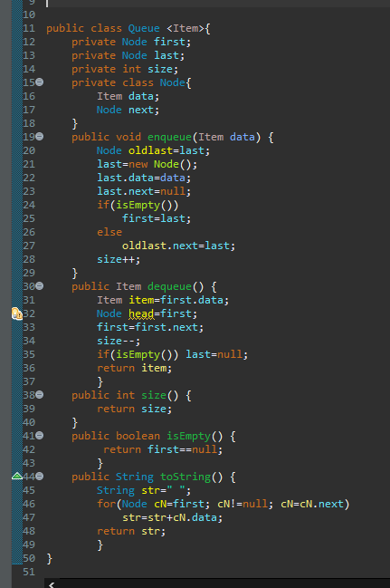
Task: Fold the toString method at line 44
Action: (39, 477)
